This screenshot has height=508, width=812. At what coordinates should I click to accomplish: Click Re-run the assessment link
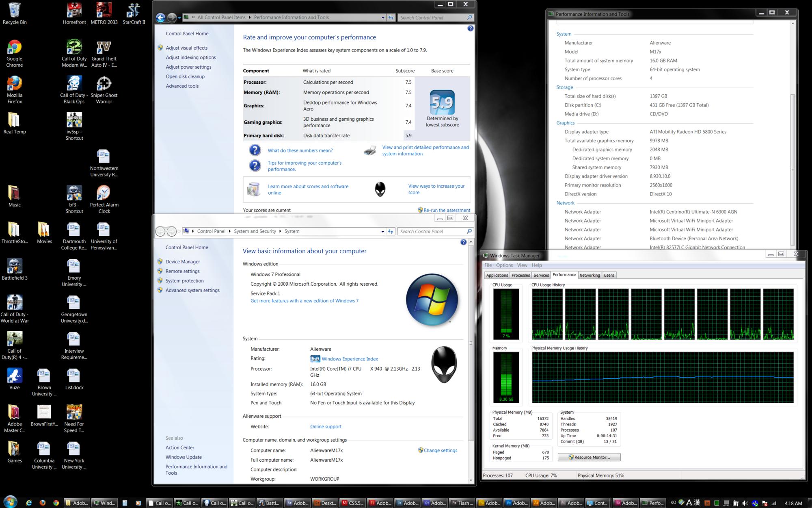click(447, 210)
